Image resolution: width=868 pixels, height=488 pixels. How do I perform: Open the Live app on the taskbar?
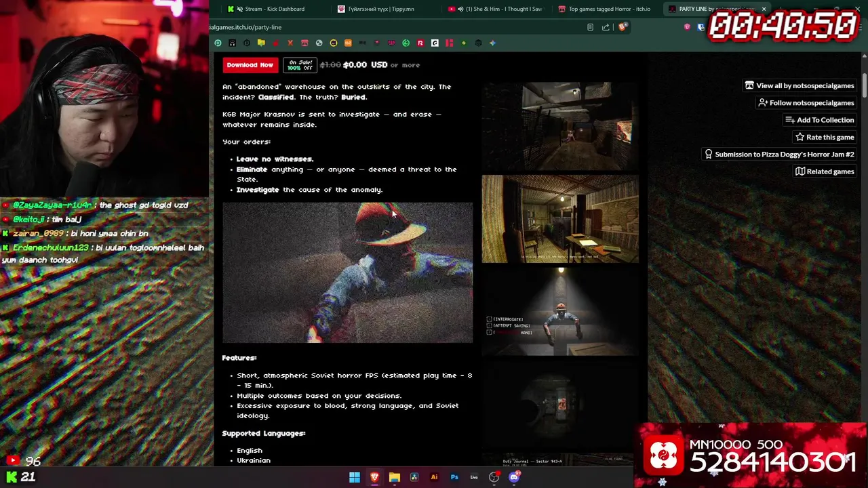point(474,477)
